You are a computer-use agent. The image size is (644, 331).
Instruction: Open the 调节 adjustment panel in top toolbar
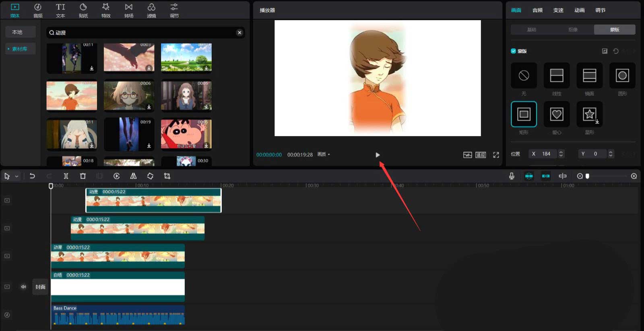pos(174,10)
